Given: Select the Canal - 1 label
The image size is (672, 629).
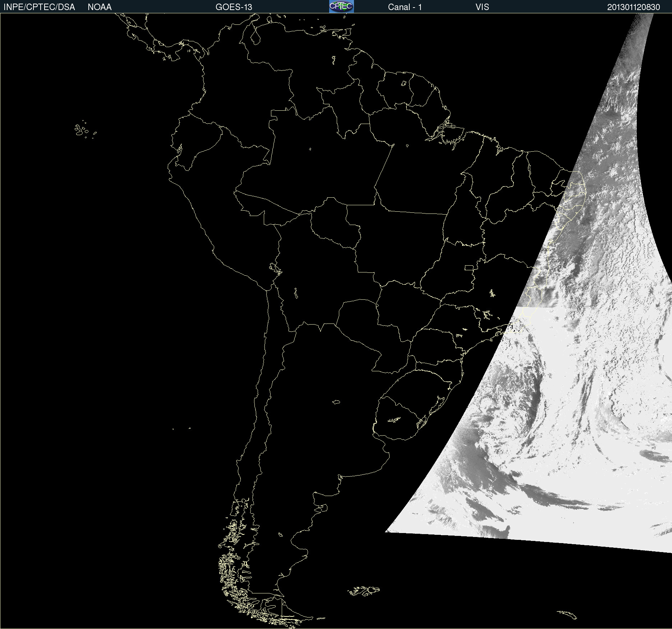Looking at the screenshot, I should tap(405, 7).
